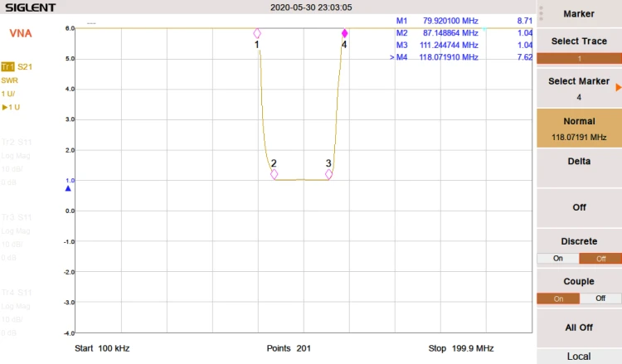The width and height of the screenshot is (622, 364).
Task: Click the SIGLENT logo
Action: pos(30,7)
